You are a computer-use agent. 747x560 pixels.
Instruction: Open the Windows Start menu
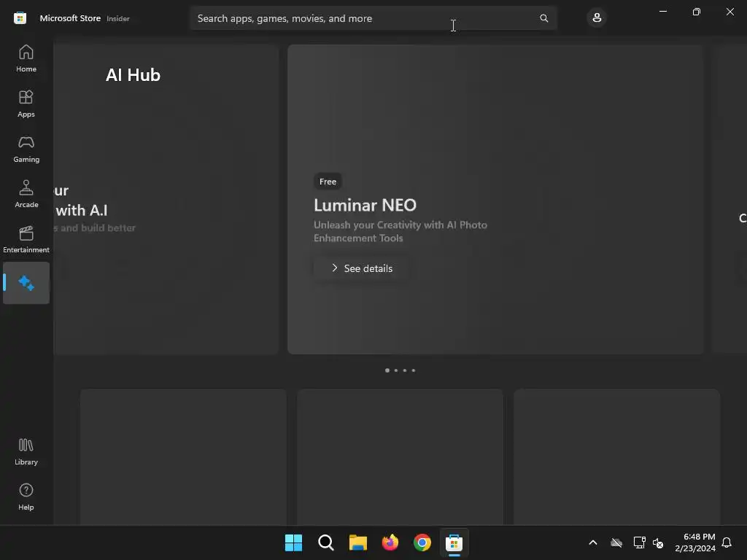[293, 542]
